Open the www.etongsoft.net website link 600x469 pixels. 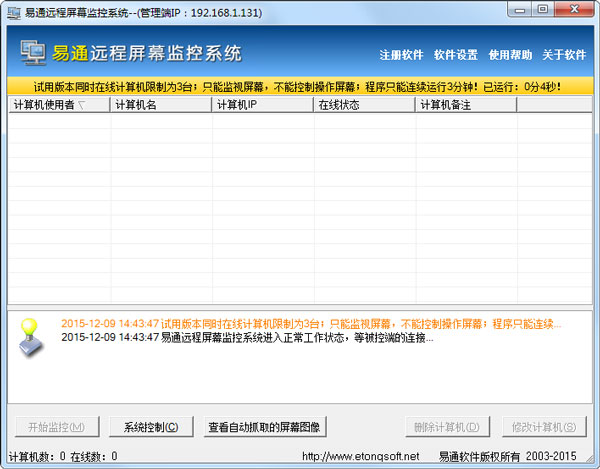[x=361, y=456]
